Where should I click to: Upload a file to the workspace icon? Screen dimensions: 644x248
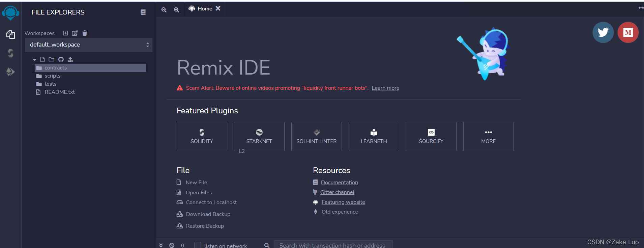pyautogui.click(x=70, y=59)
